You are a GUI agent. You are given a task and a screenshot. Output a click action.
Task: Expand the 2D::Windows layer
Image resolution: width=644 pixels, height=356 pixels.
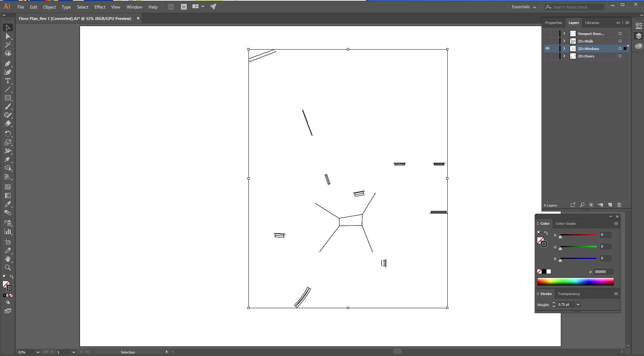564,49
